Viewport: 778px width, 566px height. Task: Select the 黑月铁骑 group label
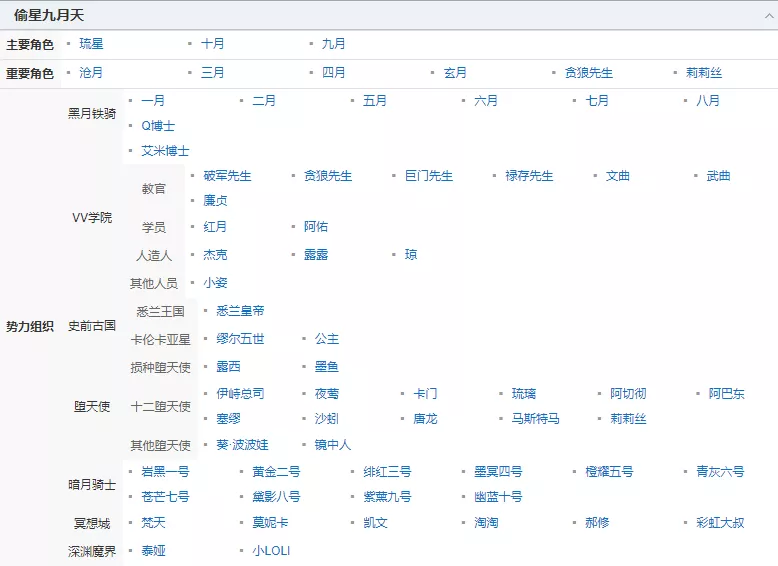(x=92, y=114)
